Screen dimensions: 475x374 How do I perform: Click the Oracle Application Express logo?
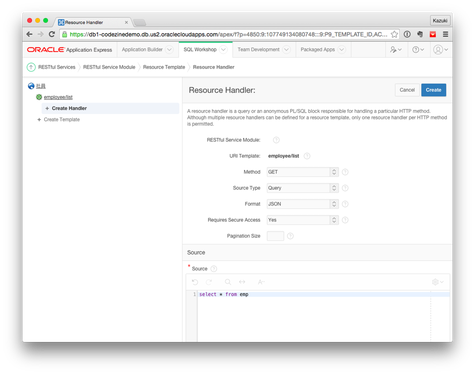click(69, 50)
